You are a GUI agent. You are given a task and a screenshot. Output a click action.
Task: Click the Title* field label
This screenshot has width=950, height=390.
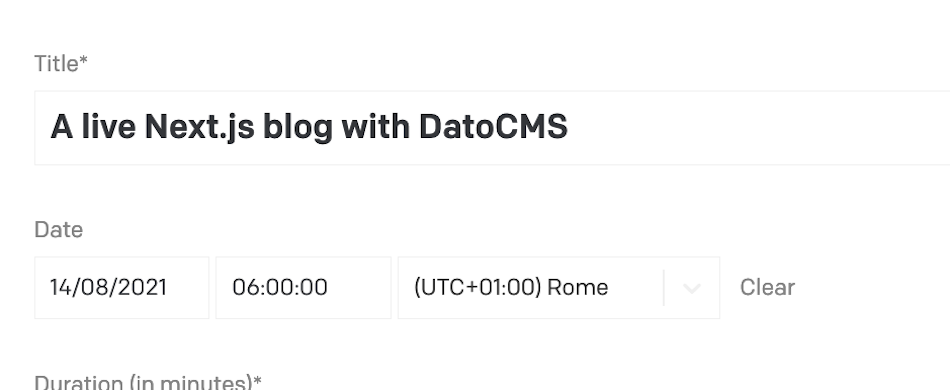click(x=61, y=64)
